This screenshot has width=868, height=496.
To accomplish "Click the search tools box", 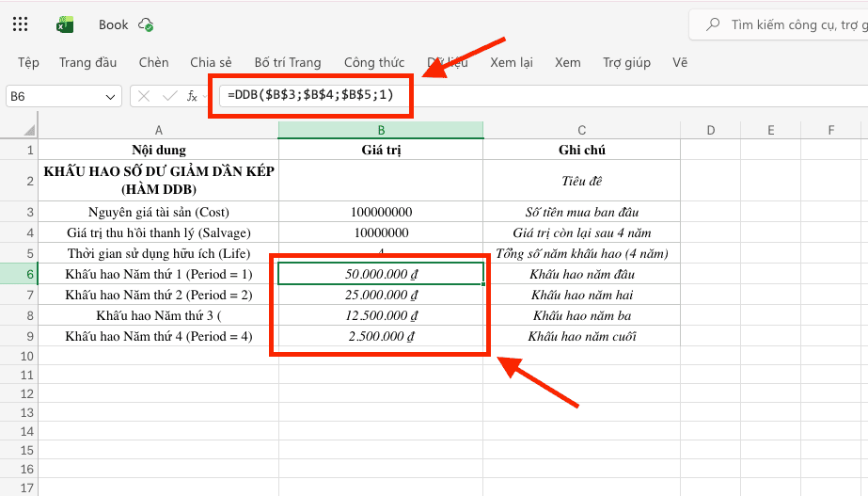I will 781,24.
